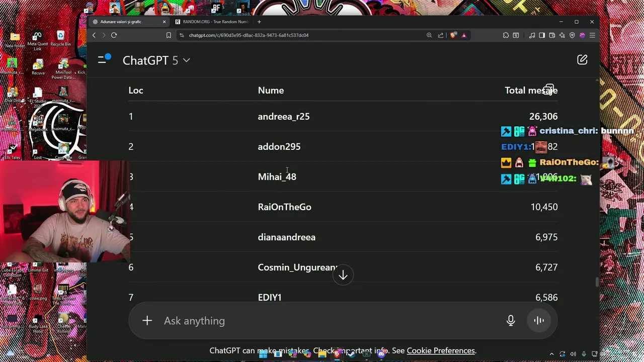Open the New folder desktop icon
This screenshot has height=362, width=644.
click(x=14, y=39)
